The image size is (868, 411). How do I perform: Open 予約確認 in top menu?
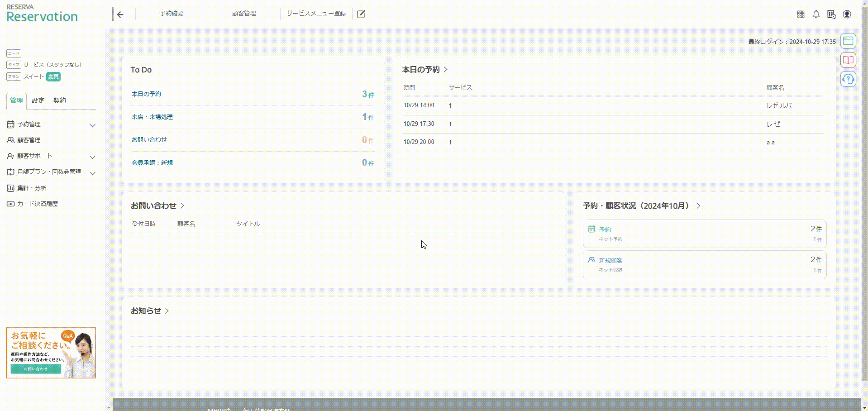172,14
